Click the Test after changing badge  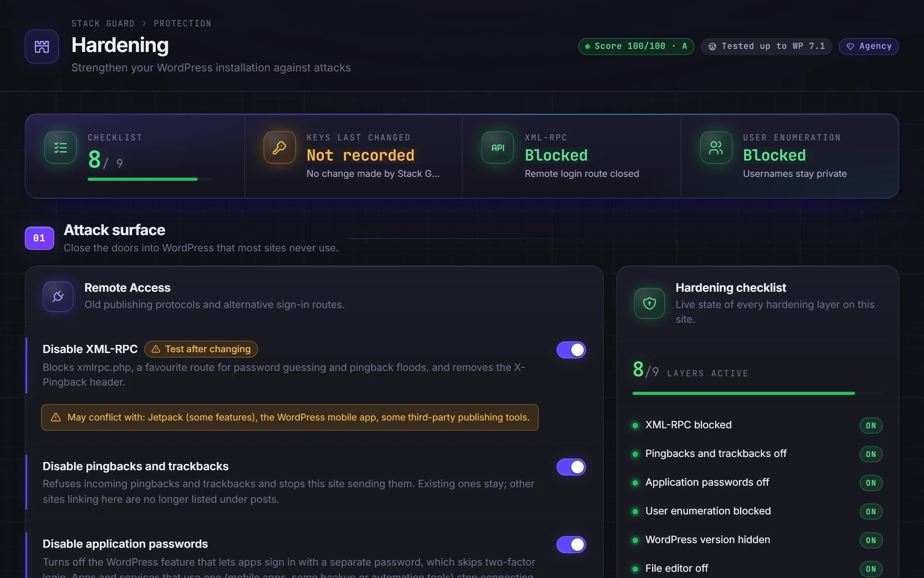tap(201, 349)
